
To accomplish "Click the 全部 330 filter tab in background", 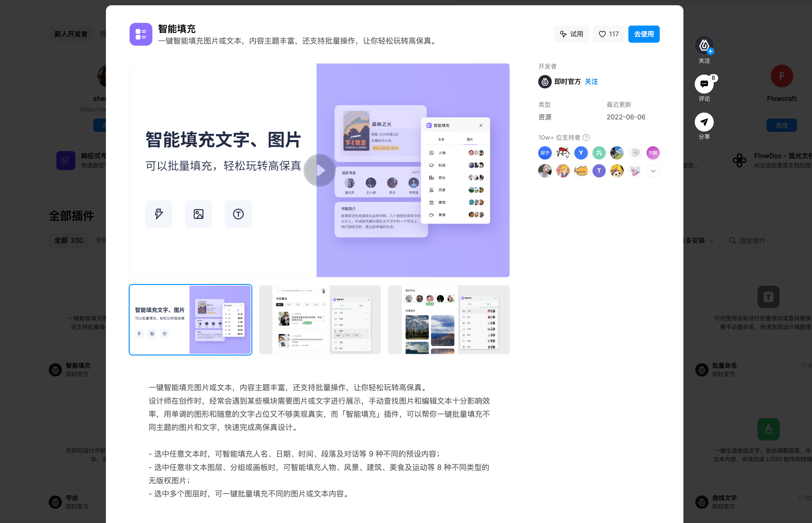I will click(69, 240).
